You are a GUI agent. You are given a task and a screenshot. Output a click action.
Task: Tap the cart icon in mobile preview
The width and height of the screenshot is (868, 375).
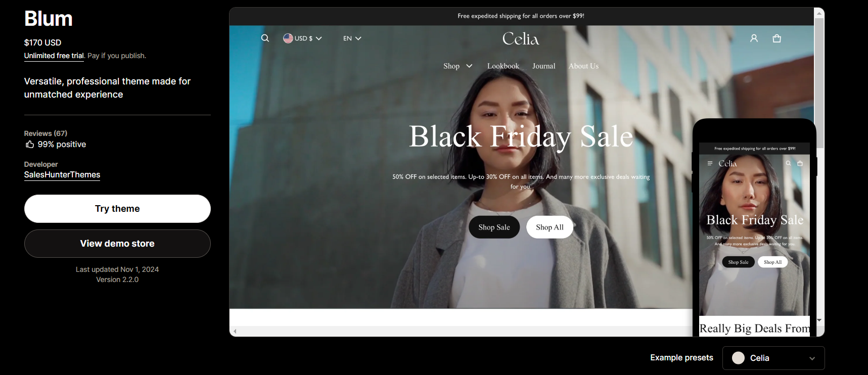tap(800, 163)
